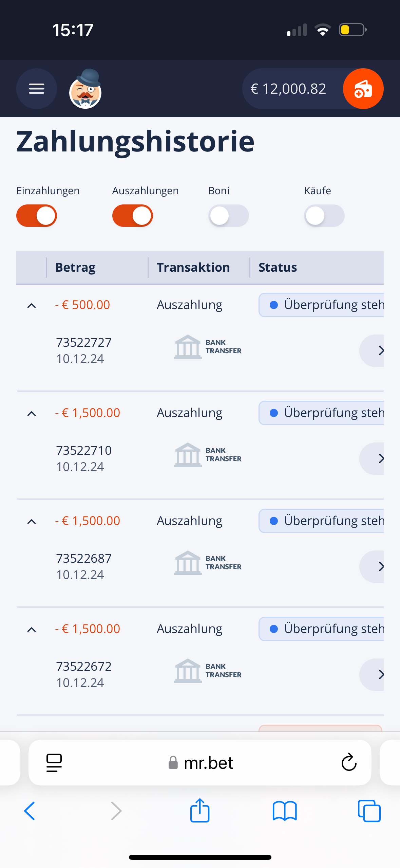Open the hamburger menu button
The height and width of the screenshot is (868, 400).
click(36, 89)
